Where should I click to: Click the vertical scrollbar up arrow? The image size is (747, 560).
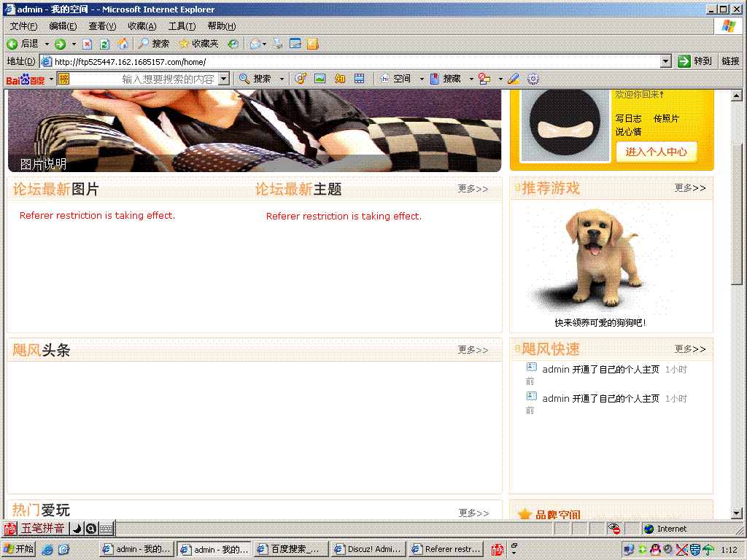(x=737, y=96)
